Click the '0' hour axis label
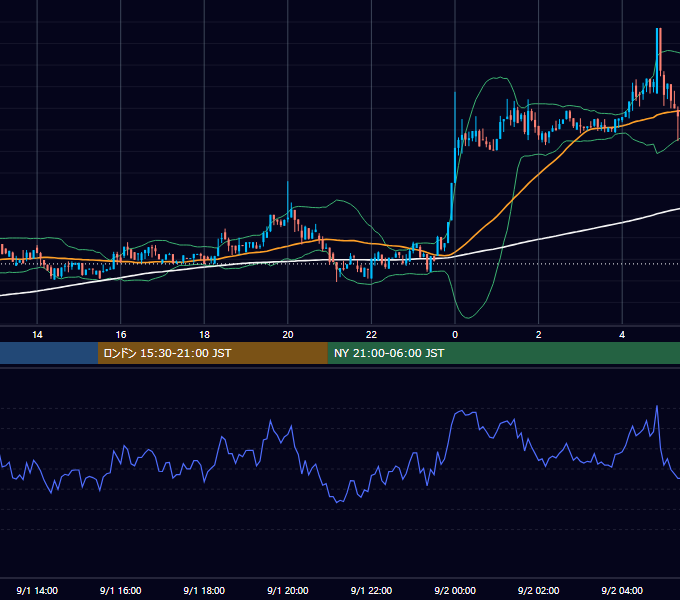The image size is (680, 600). point(455,335)
